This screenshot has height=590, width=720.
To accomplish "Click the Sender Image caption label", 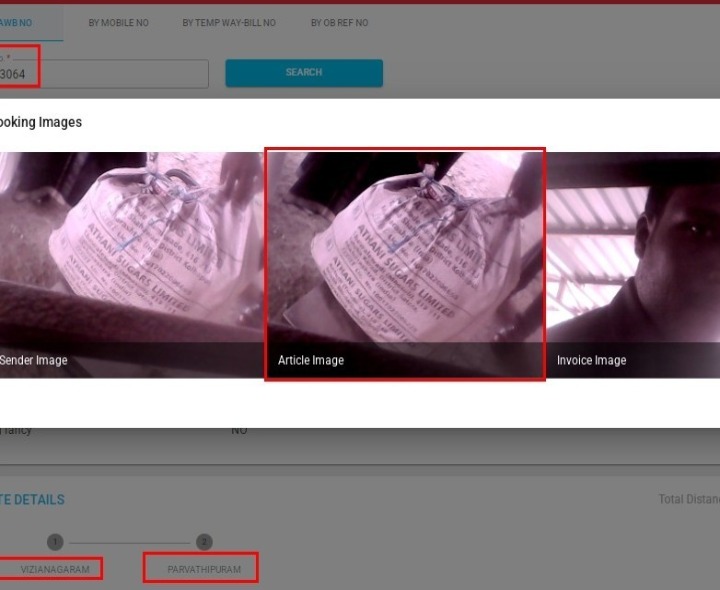I will [x=33, y=360].
